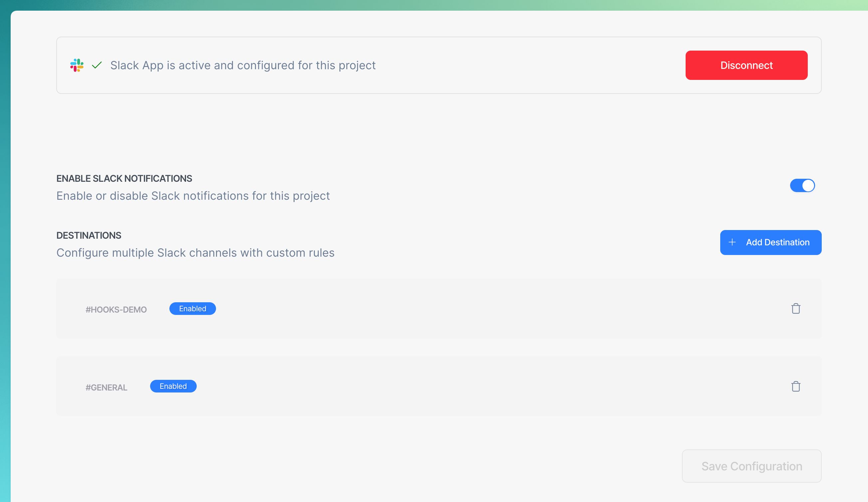This screenshot has width=868, height=502.
Task: Click the plus icon in Add Destination
Action: pos(732,242)
